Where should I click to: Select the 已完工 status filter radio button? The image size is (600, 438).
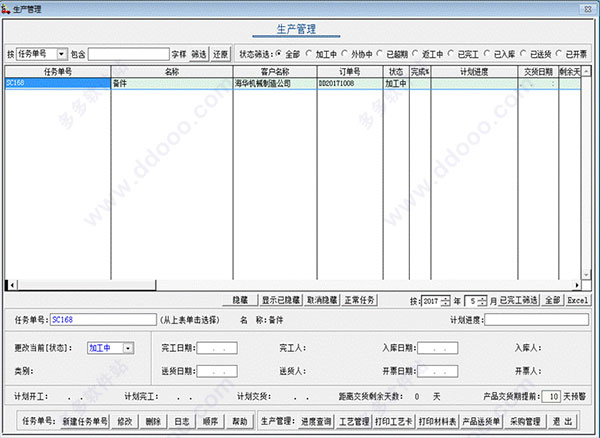point(451,54)
